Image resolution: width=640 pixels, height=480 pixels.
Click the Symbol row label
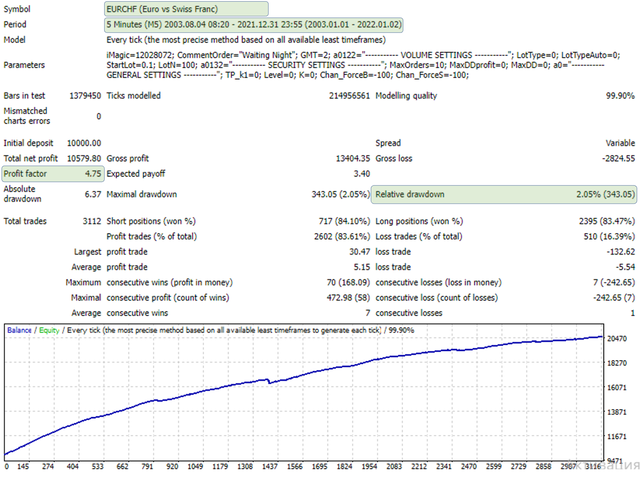point(17,9)
